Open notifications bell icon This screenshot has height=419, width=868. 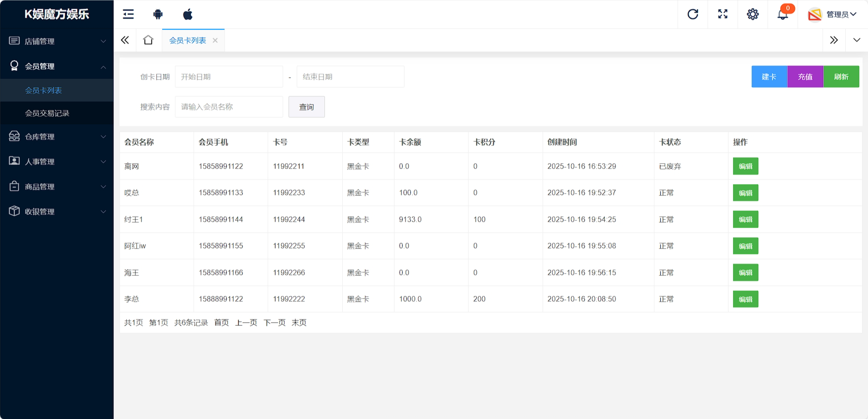point(783,15)
